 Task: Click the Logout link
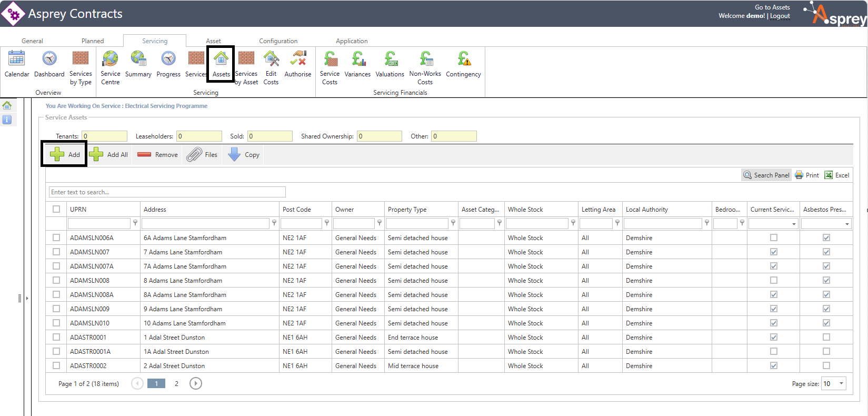click(x=780, y=16)
